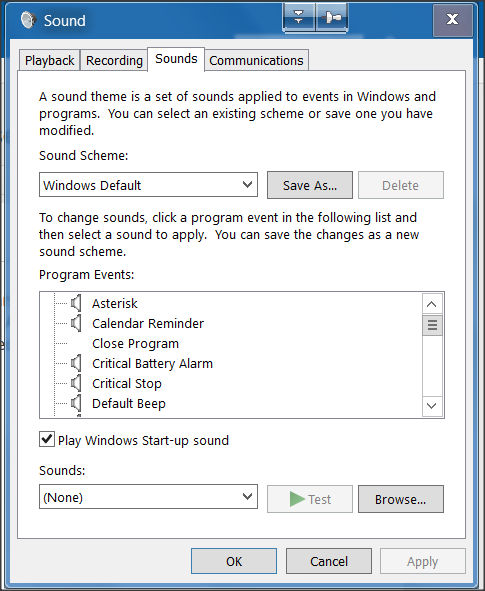Click the Program Events scroll down arrow
485x591 pixels.
click(432, 406)
